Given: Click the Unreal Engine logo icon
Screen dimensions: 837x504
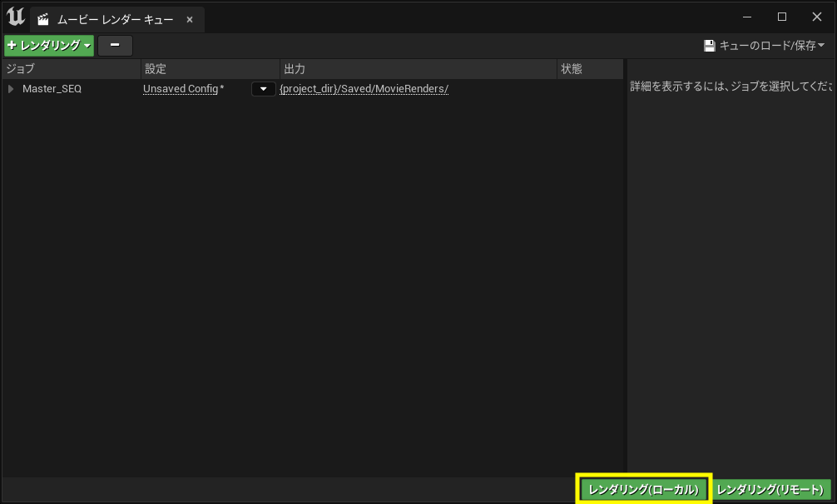Looking at the screenshot, I should click(14, 16).
